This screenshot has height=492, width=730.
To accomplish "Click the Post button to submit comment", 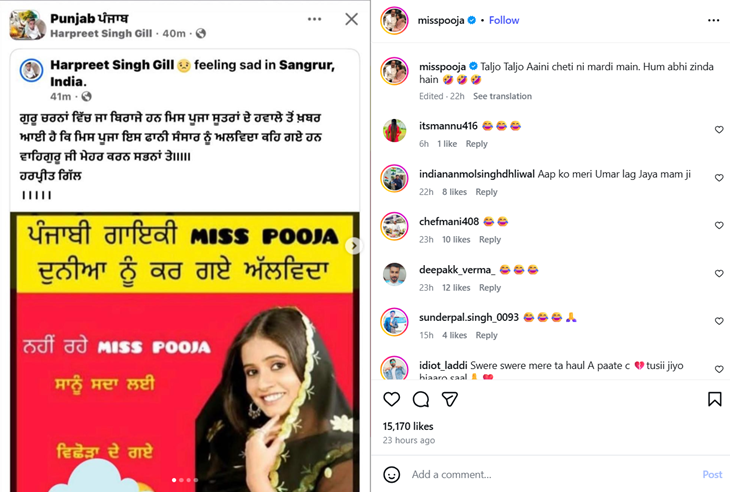I will 711,474.
